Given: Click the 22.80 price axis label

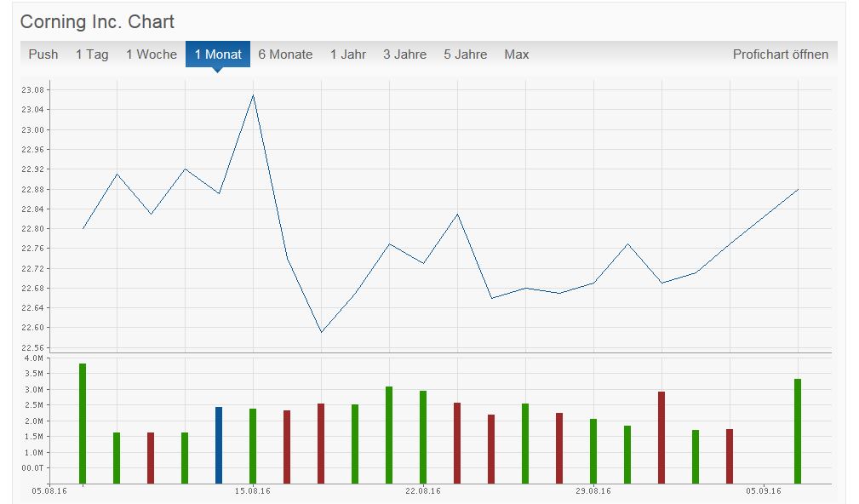Looking at the screenshot, I should (32, 229).
